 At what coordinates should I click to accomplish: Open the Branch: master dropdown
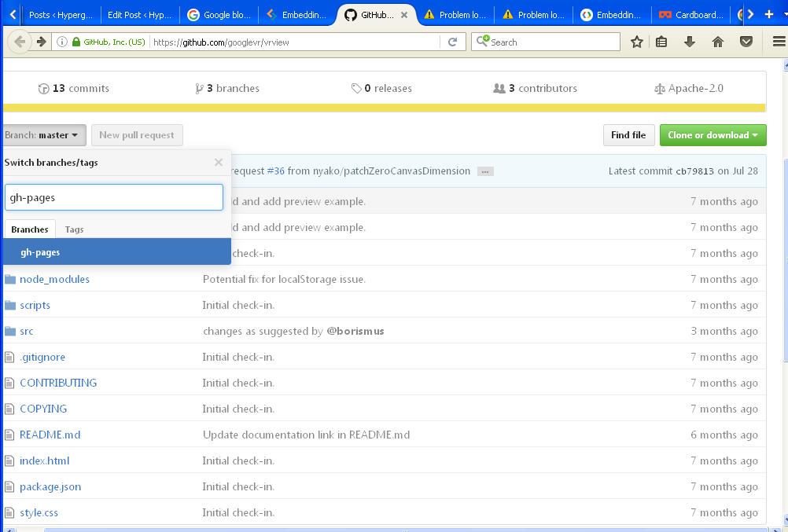tap(44, 135)
